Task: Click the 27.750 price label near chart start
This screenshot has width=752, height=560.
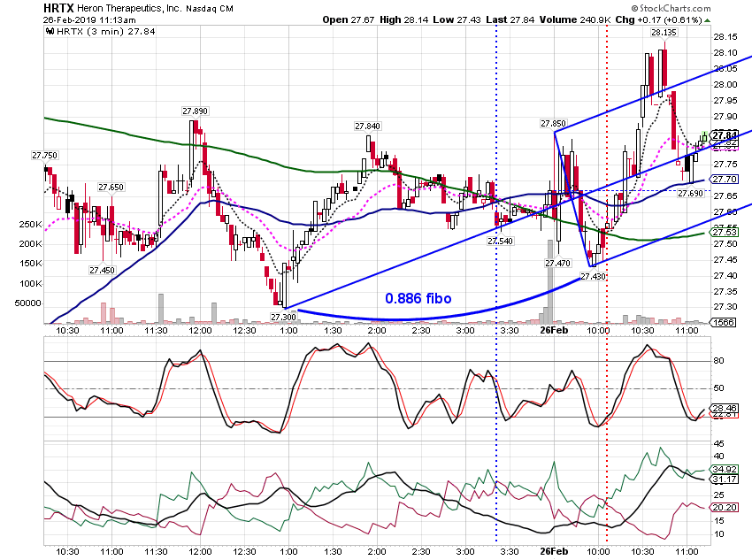Action: click(x=44, y=156)
